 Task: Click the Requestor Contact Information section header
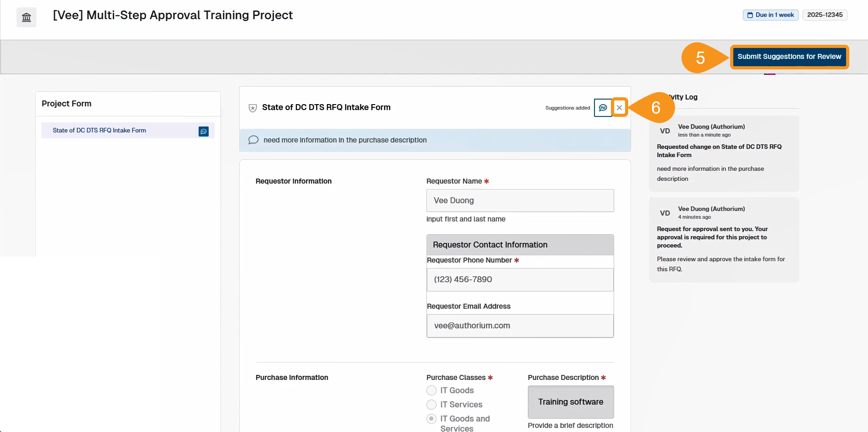point(520,245)
